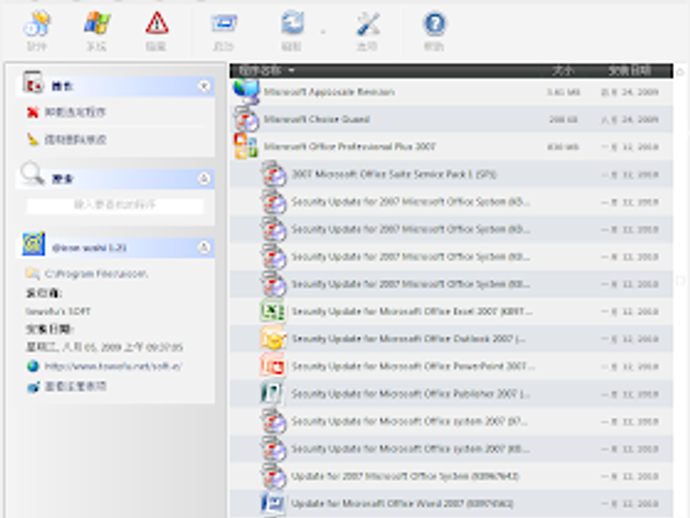
Task: Click the installer icon of Microsoft Choice Guard
Action: click(246, 119)
